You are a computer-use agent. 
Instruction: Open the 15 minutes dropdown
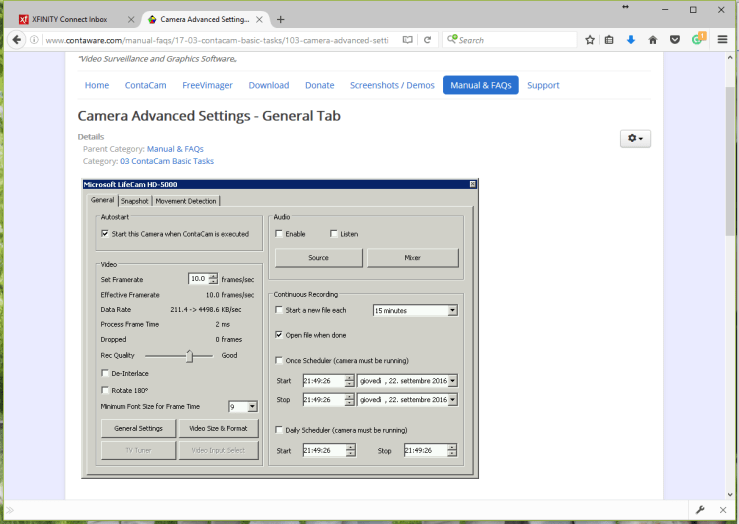pyautogui.click(x=452, y=311)
